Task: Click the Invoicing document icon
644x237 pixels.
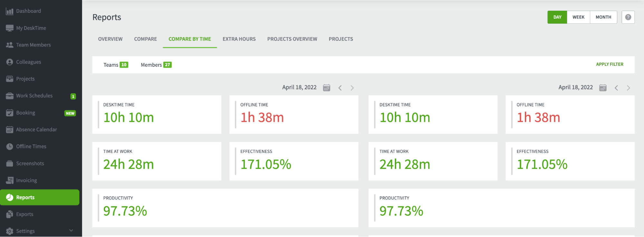Action: coord(10,180)
